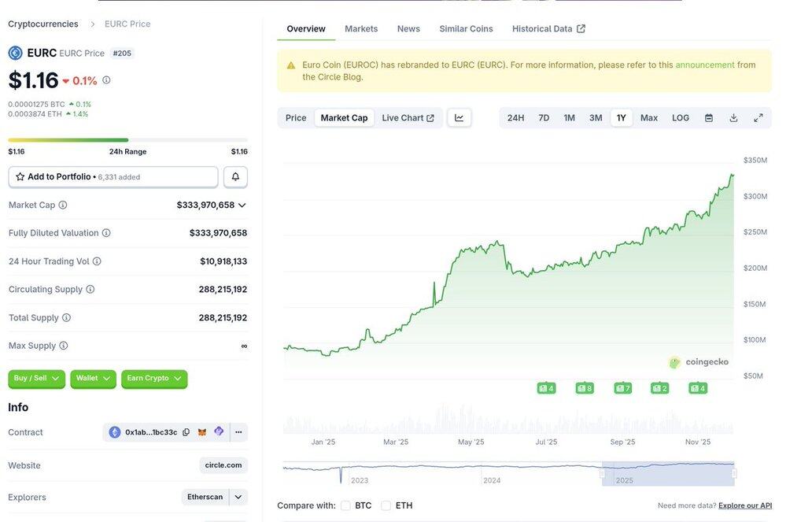Viewport: 812px width, 522px height.
Task: Expand the Etherscan explorers dropdown
Action: (238, 497)
